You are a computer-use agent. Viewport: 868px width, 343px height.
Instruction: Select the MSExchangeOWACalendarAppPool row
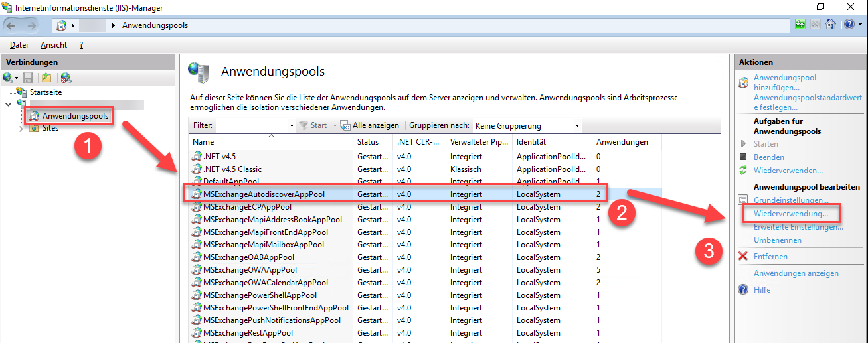coord(425,283)
